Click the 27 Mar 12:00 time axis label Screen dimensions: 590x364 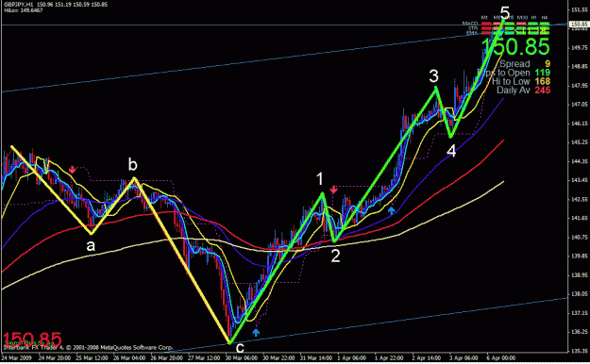click(x=204, y=358)
